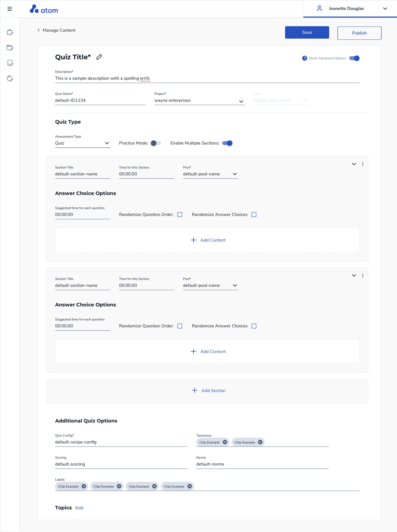Expand Jeanette Douglas user dropdown

[x=385, y=8]
